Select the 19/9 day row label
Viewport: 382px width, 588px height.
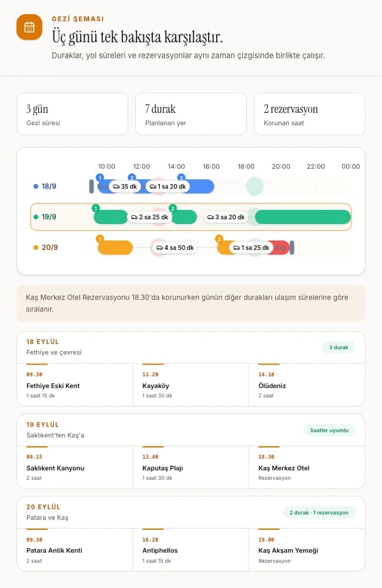(45, 217)
